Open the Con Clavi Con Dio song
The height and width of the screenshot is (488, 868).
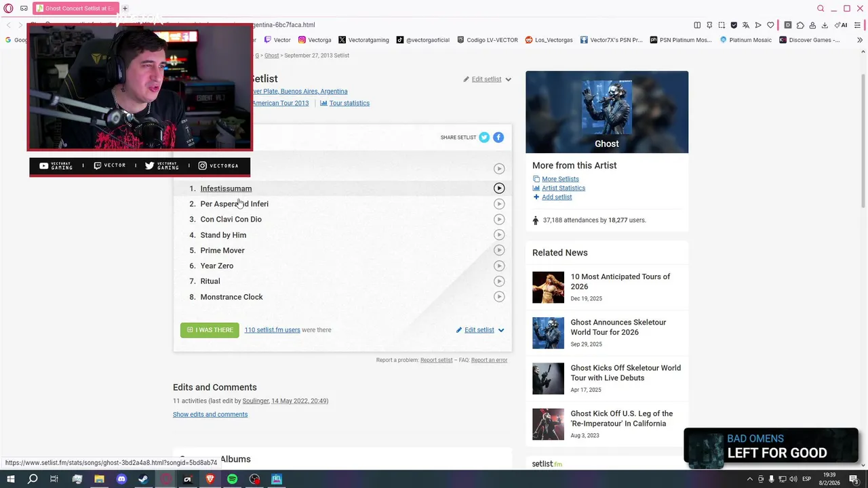[231, 220]
